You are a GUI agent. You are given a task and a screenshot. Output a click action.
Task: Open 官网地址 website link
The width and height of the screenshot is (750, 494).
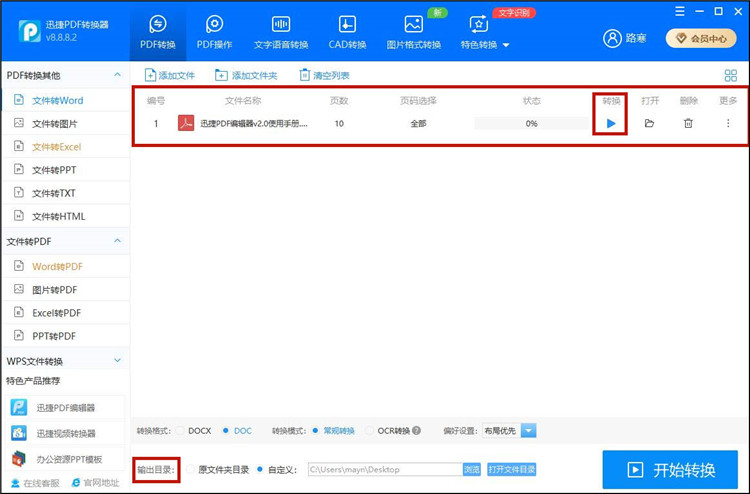pos(95,483)
